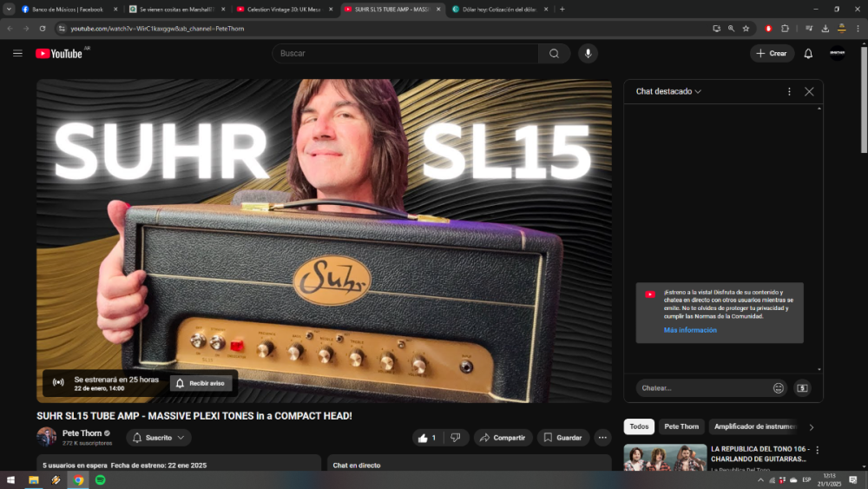Go back in browser history
Image resolution: width=868 pixels, height=489 pixels.
[x=10, y=29]
